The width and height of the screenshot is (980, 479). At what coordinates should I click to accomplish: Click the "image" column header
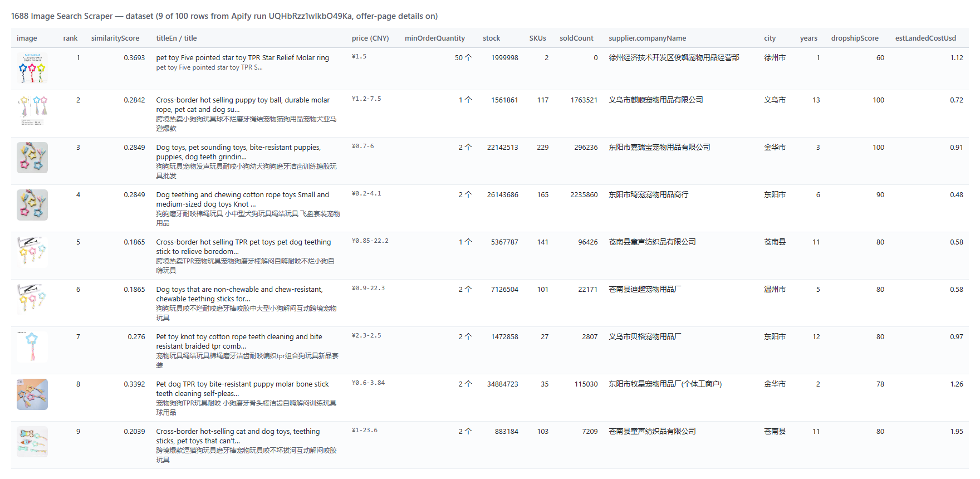point(27,38)
